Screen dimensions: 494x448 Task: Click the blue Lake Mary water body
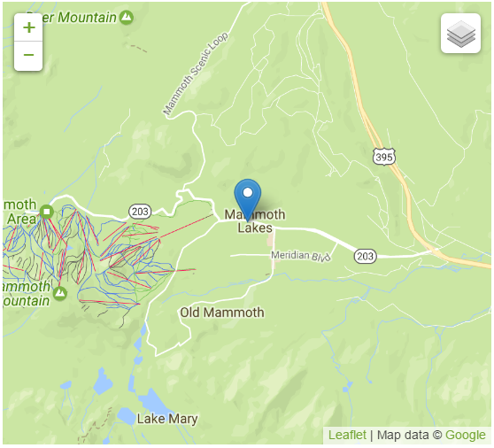151,400
